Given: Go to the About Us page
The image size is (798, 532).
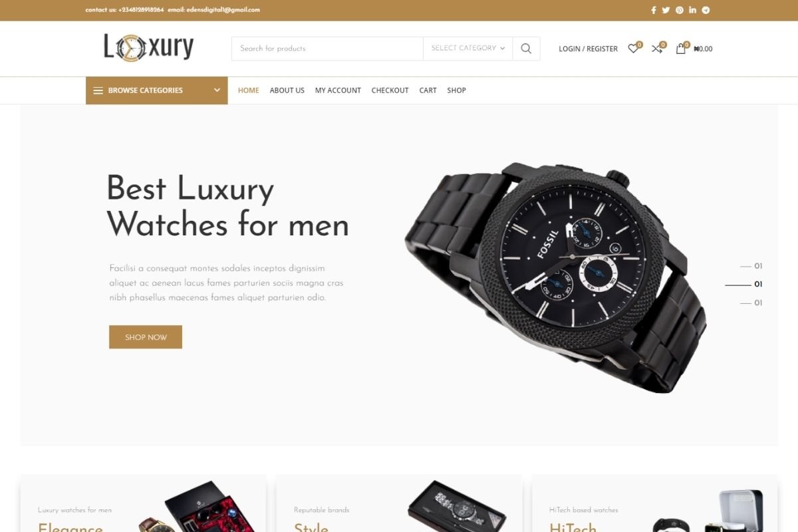Looking at the screenshot, I should pyautogui.click(x=287, y=90).
